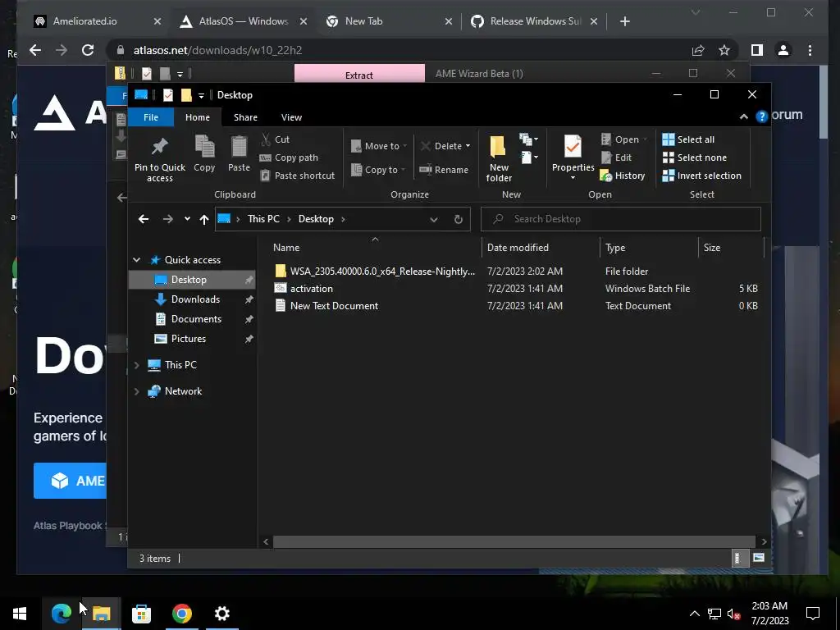Open recent locations dropdown arrow
Image resolution: width=840 pixels, height=630 pixels.
187,218
